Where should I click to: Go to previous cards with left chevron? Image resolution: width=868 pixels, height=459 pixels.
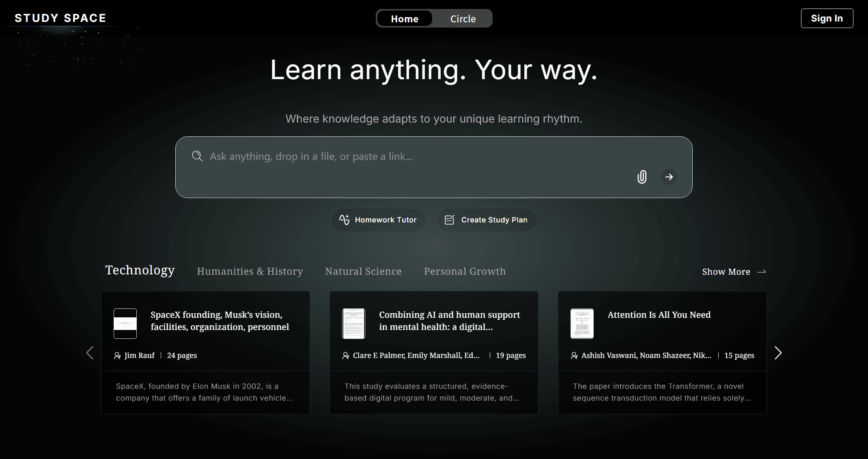coord(90,353)
